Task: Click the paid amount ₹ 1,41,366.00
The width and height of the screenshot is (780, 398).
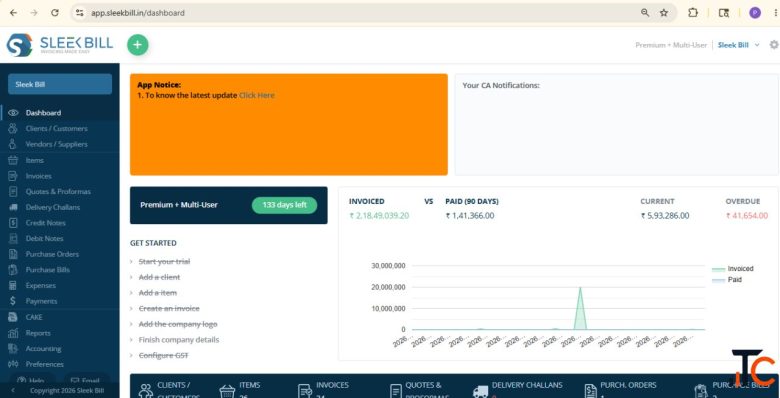Action: pyautogui.click(x=470, y=216)
